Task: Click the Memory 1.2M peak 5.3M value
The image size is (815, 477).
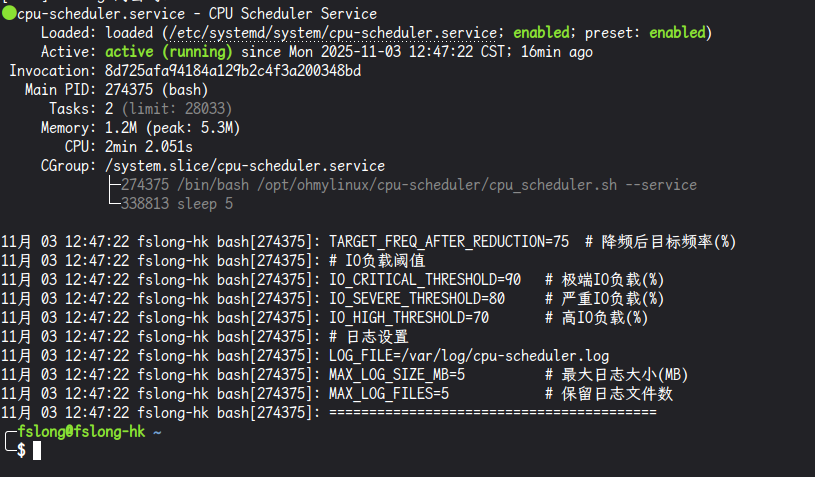Action: [173, 127]
